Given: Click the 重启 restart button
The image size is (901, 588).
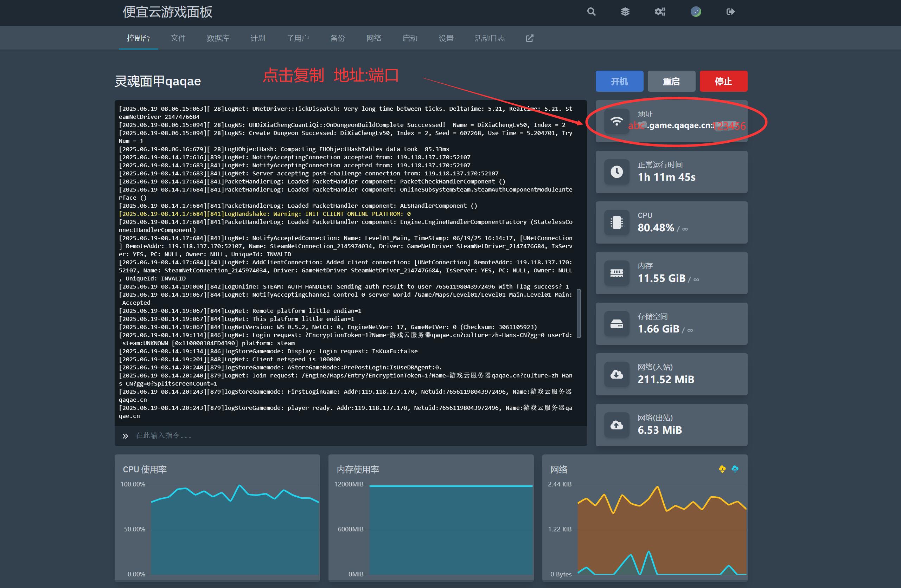Looking at the screenshot, I should pos(671,81).
